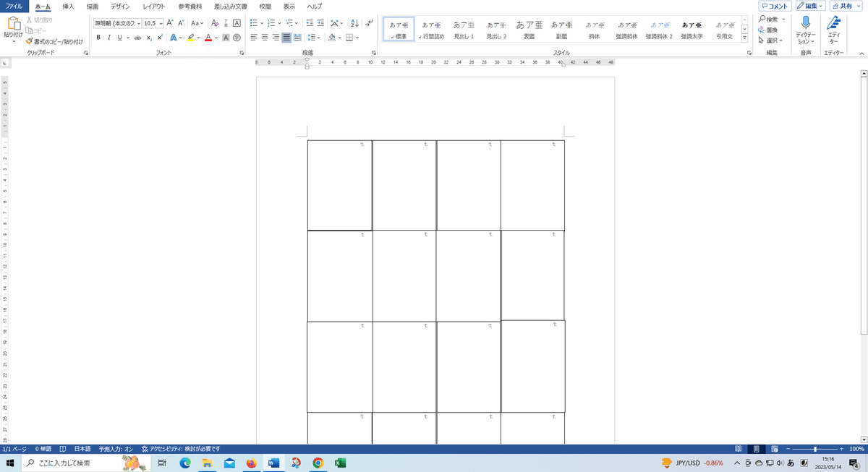Click the Enclose Characters border (A) icon
Screen dimensions: 868x472
click(237, 23)
